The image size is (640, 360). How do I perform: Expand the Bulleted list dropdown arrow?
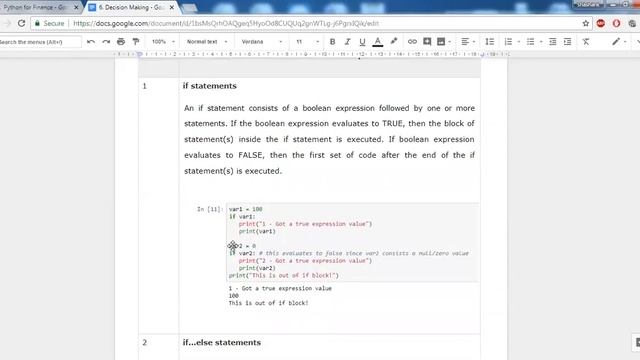(x=541, y=42)
